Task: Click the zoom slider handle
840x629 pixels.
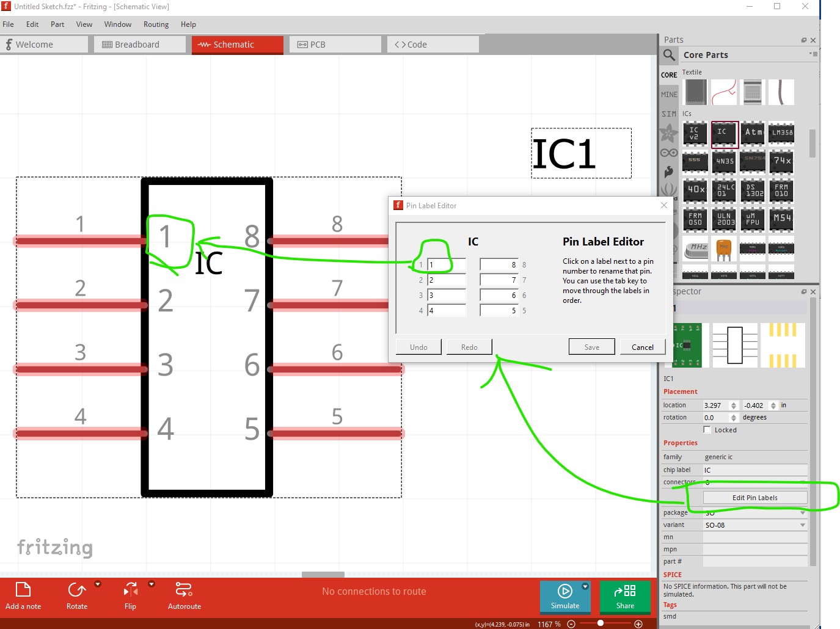Action: coord(601,624)
